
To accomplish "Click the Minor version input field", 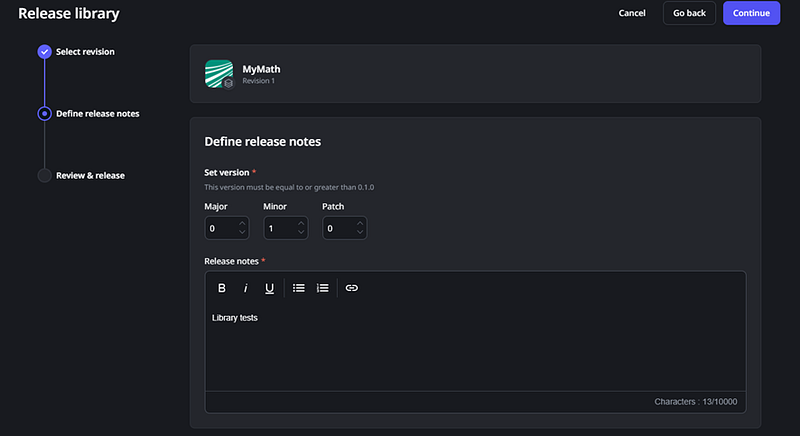I will (x=286, y=228).
